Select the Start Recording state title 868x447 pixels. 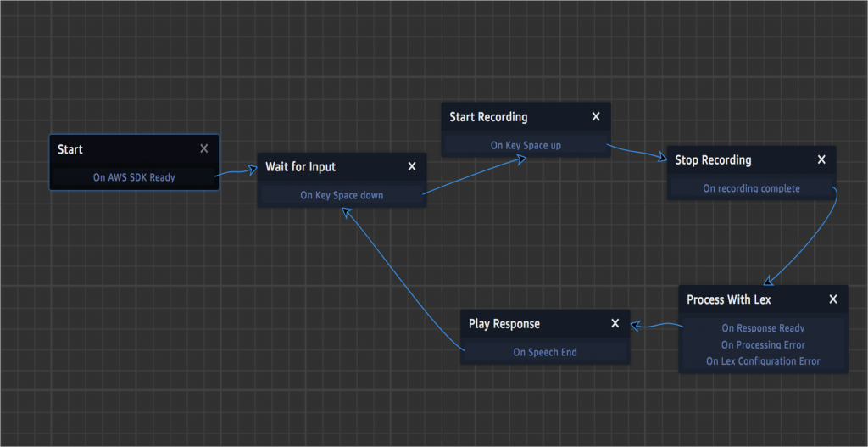488,117
